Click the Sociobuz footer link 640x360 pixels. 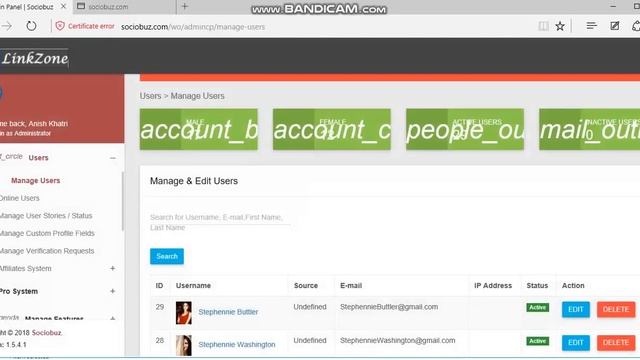tap(47, 333)
